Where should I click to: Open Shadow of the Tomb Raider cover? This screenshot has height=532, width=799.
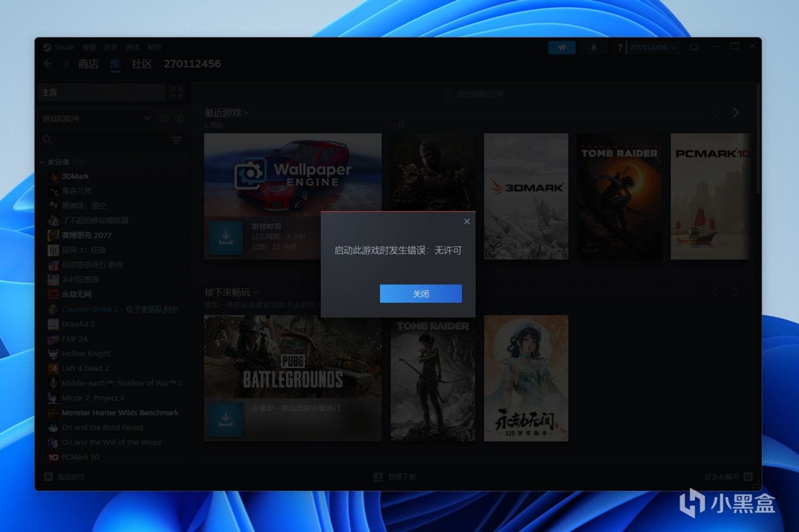[620, 196]
